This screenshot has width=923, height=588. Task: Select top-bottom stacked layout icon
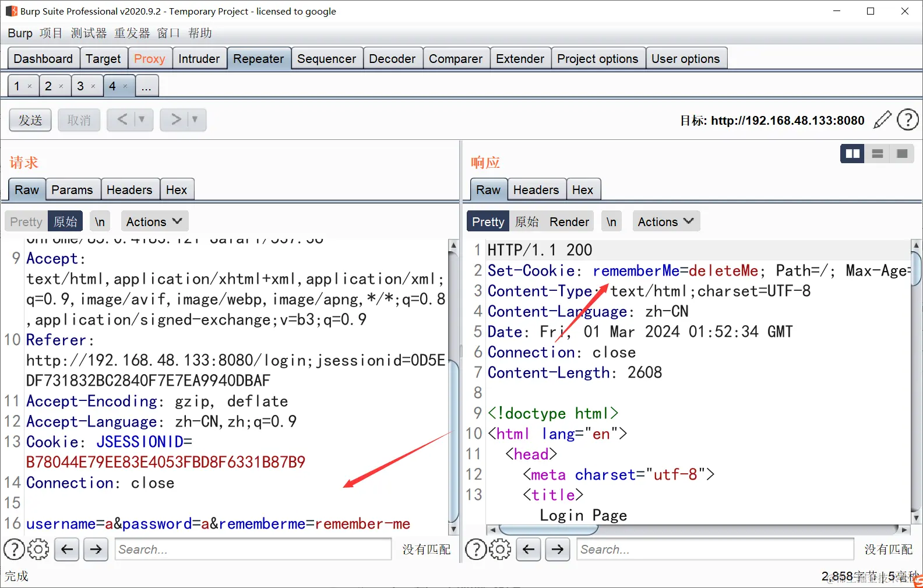878,153
